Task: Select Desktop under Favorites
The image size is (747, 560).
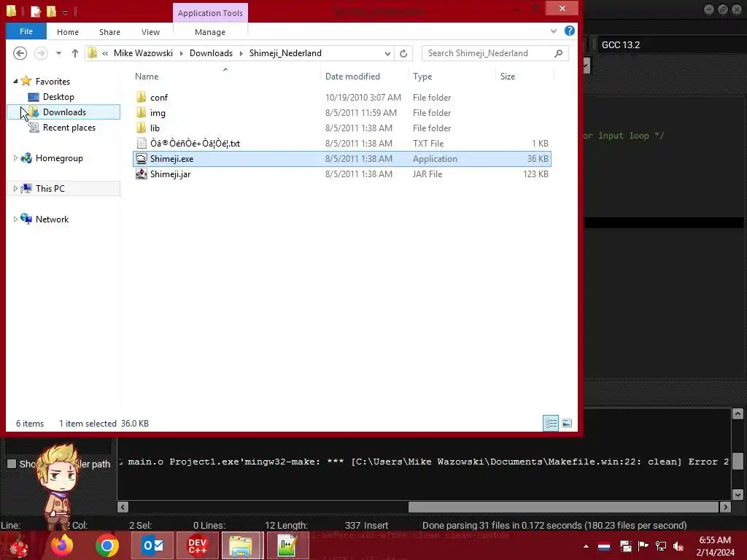Action: 58,97
